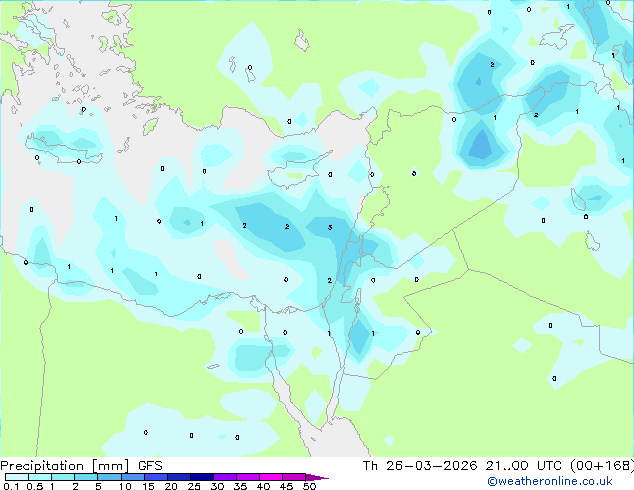This screenshot has width=634, height=490.
Task: Click the '25' legend scale label
Action: [194, 486]
